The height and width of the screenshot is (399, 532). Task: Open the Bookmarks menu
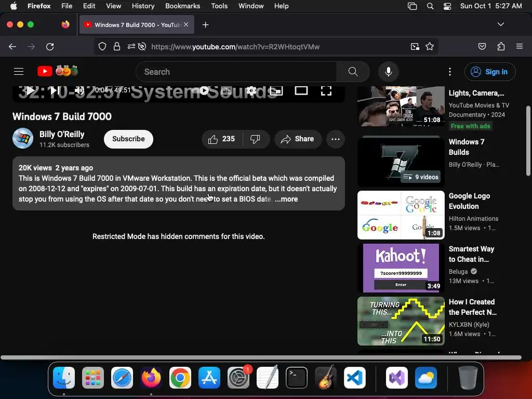tap(182, 6)
